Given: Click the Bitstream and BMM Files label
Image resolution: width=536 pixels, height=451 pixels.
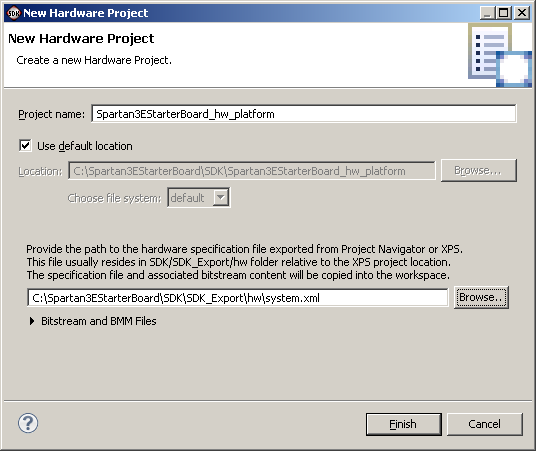Looking at the screenshot, I should coord(98,321).
